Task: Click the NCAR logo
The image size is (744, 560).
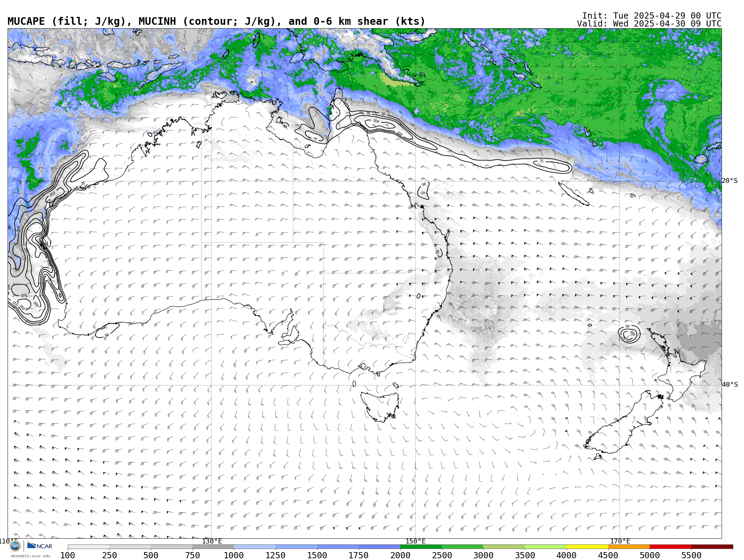Action: [40, 546]
